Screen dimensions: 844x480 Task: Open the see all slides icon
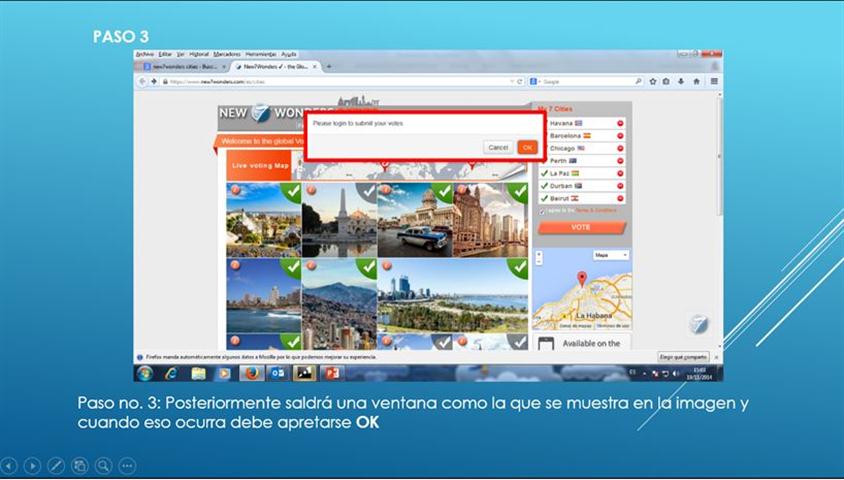coord(80,465)
